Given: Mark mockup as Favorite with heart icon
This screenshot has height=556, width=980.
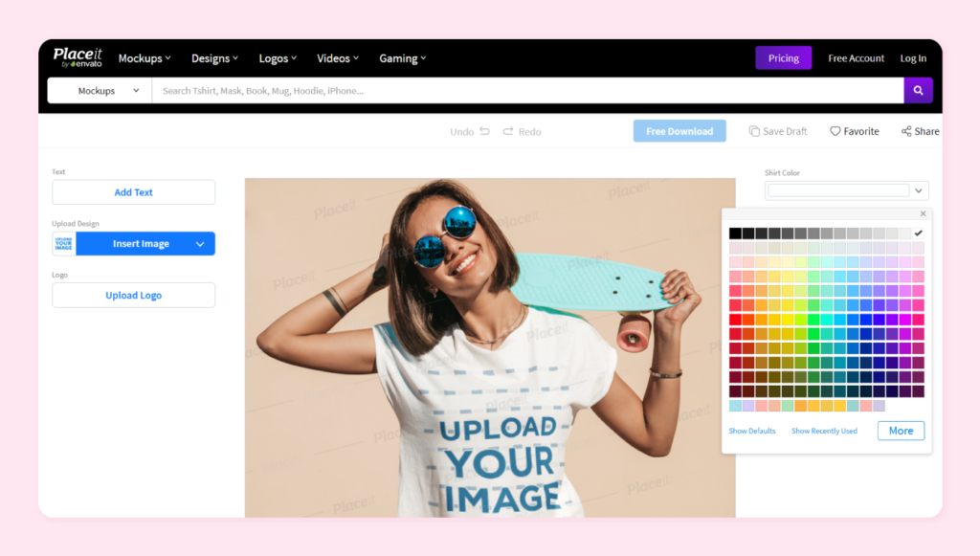Looking at the screenshot, I should [x=835, y=131].
